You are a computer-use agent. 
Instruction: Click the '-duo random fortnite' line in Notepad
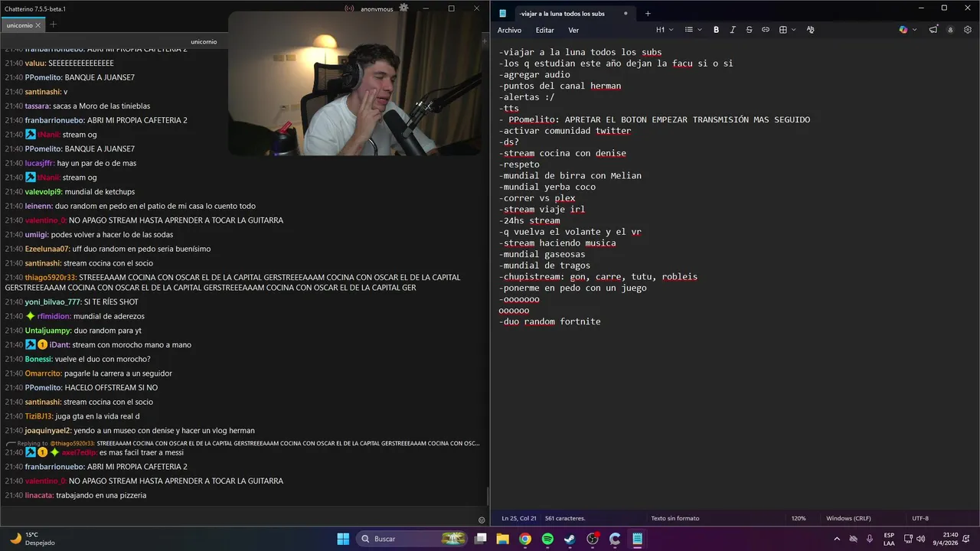(549, 321)
